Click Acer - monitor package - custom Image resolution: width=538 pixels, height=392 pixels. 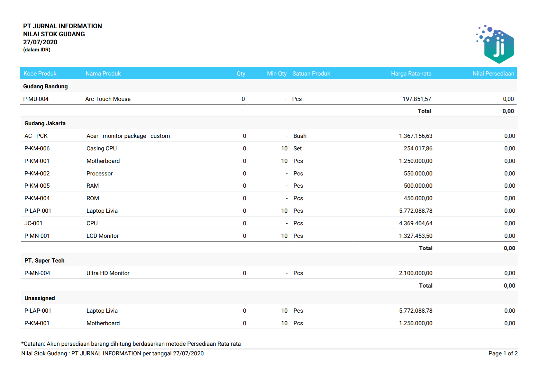point(128,136)
